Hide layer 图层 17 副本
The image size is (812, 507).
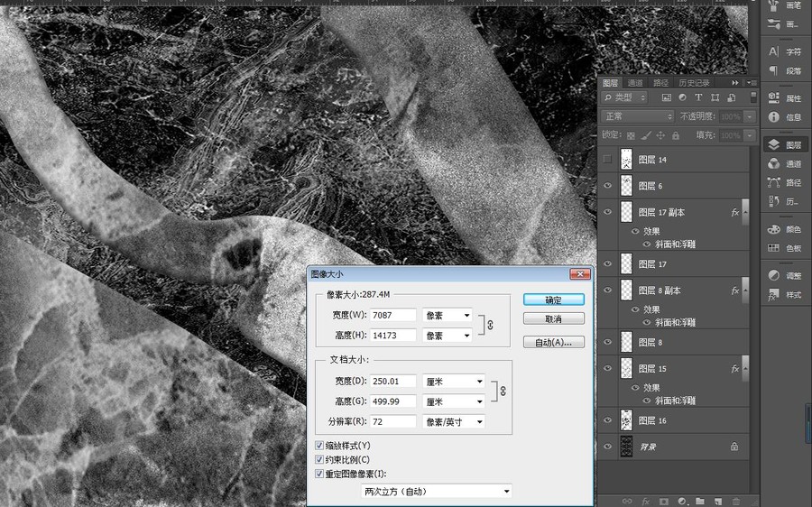pyautogui.click(x=607, y=212)
